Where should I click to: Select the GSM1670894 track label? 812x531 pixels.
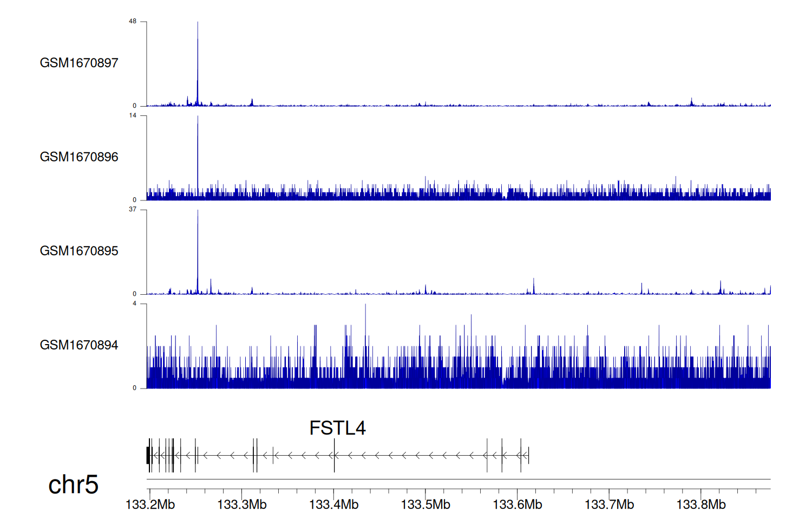click(x=79, y=345)
